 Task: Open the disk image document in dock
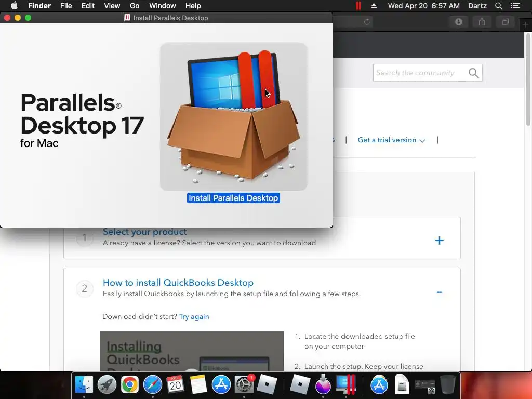[402, 385]
